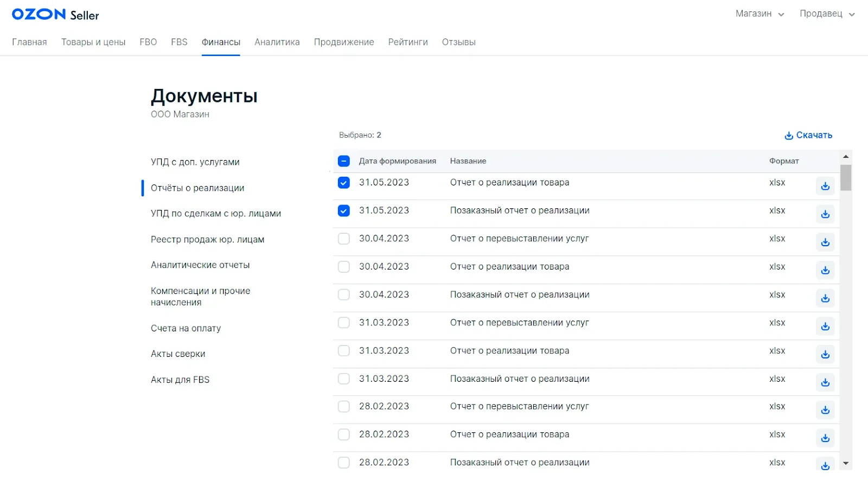Check the 31.03.2023 Отчет о реализации товара row
Image resolution: width=868 pixels, height=480 pixels.
pos(344,351)
